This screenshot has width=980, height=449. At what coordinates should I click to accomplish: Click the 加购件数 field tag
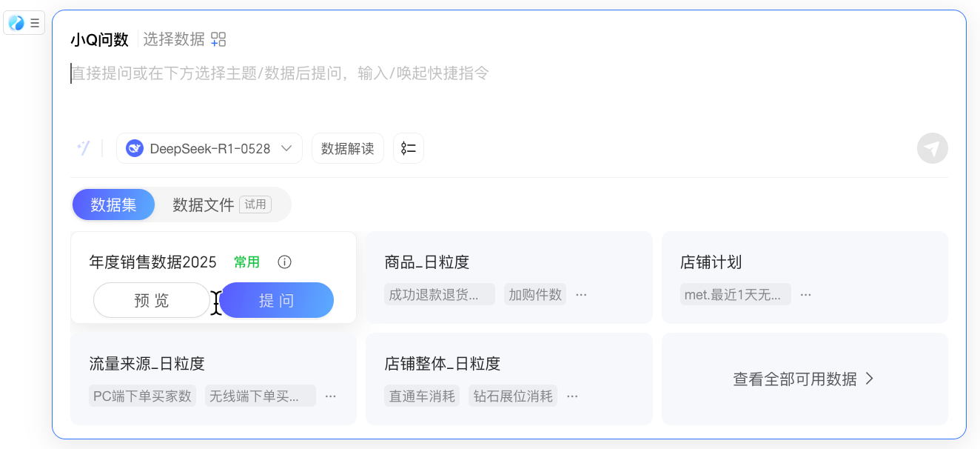click(x=535, y=295)
